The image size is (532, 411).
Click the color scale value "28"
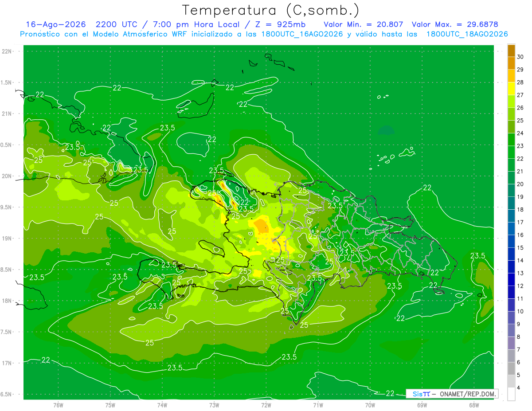click(x=520, y=82)
